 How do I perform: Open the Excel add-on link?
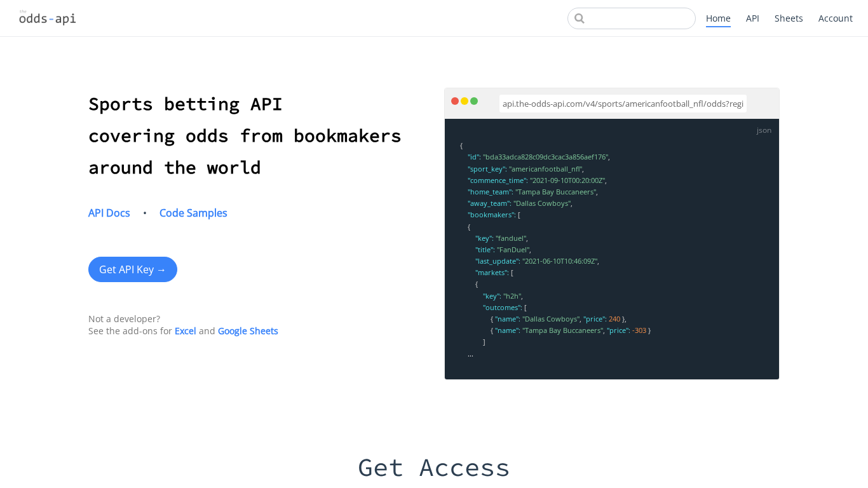point(185,330)
